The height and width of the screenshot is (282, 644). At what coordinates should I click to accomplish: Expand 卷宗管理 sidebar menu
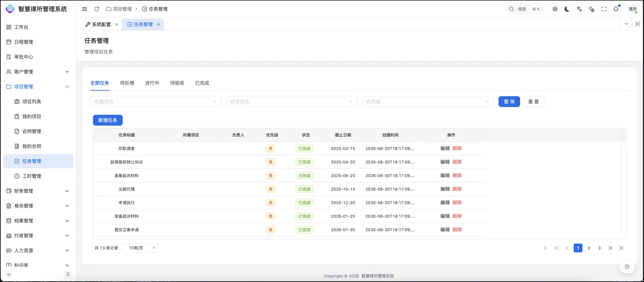point(38,206)
